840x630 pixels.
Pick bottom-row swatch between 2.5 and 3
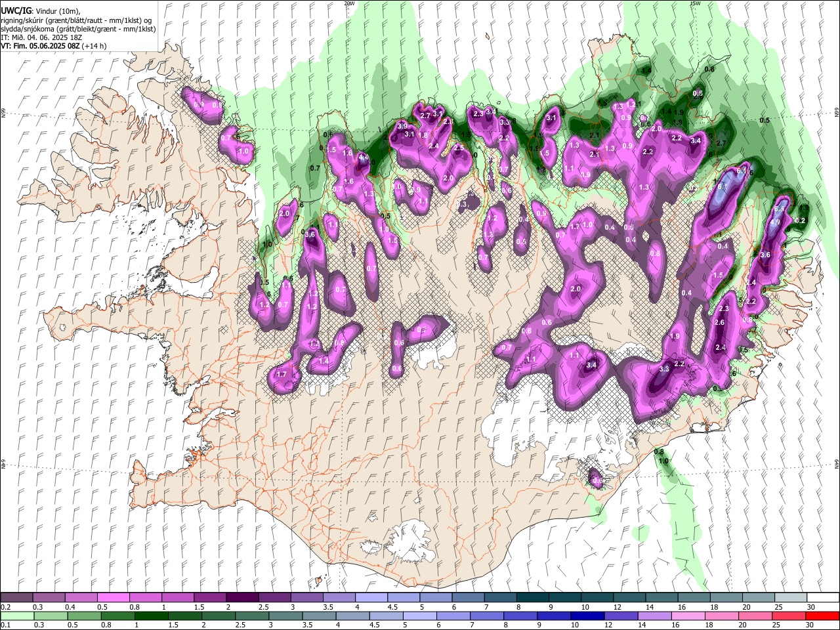point(251,616)
